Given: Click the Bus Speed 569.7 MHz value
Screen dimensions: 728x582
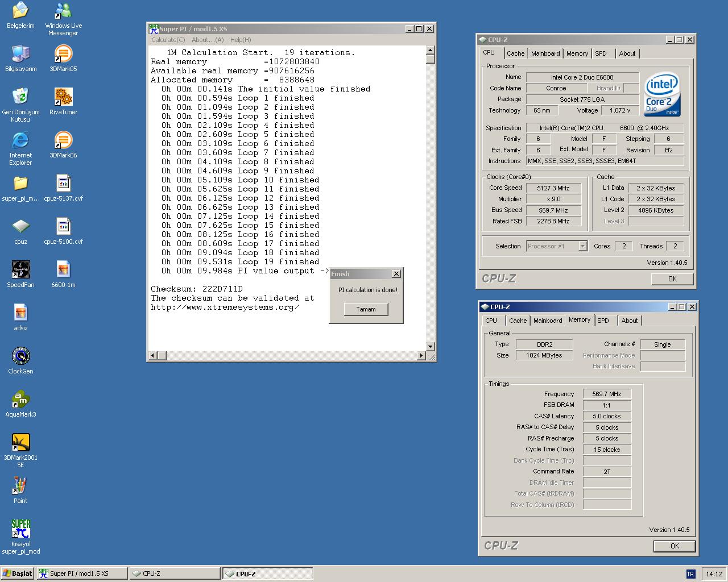Looking at the screenshot, I should click(x=553, y=210).
